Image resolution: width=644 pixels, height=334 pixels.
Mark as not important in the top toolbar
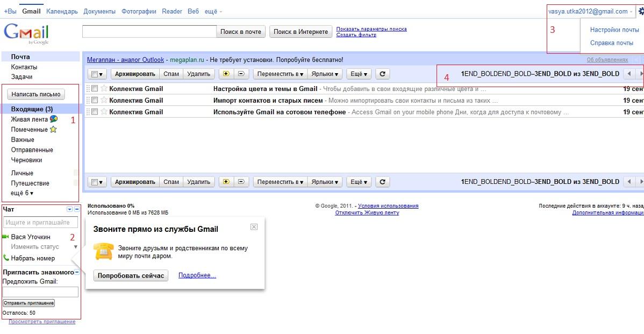click(x=241, y=74)
